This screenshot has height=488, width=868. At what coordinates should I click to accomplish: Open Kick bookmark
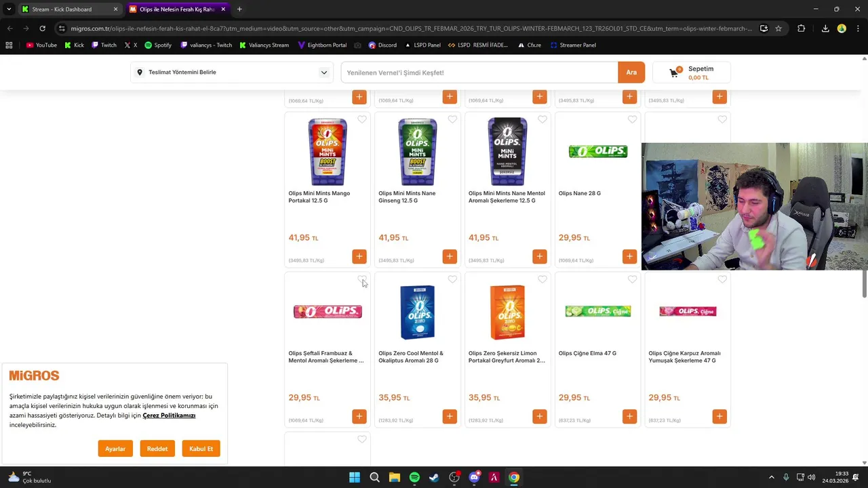[x=74, y=45]
